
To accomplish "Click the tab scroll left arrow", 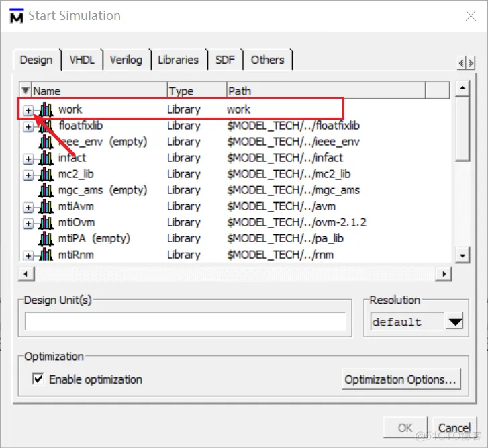I will point(462,63).
